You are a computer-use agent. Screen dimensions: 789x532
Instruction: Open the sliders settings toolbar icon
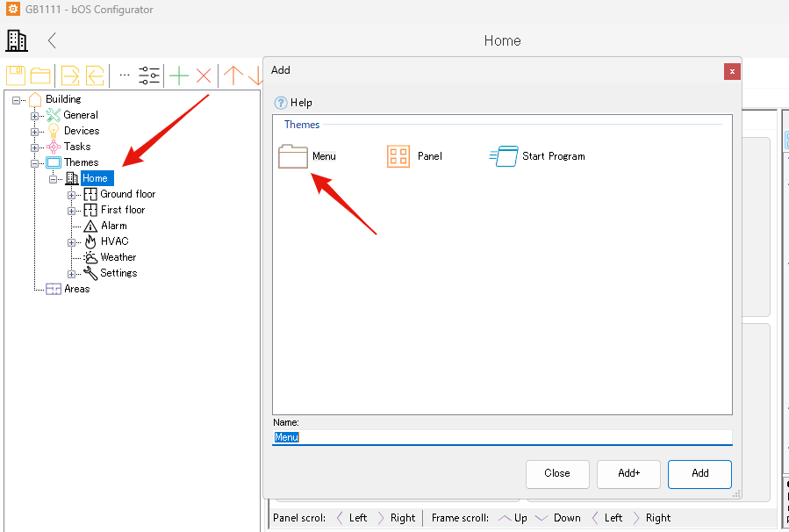(x=149, y=75)
